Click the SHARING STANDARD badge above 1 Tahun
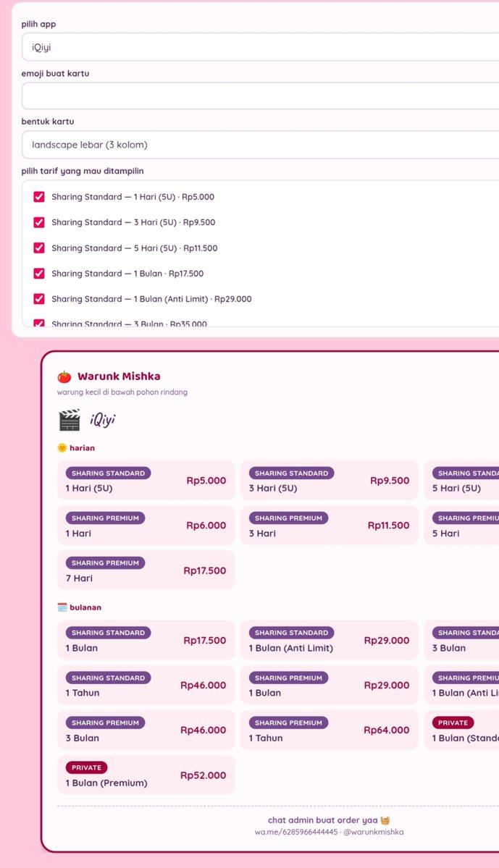 [108, 678]
